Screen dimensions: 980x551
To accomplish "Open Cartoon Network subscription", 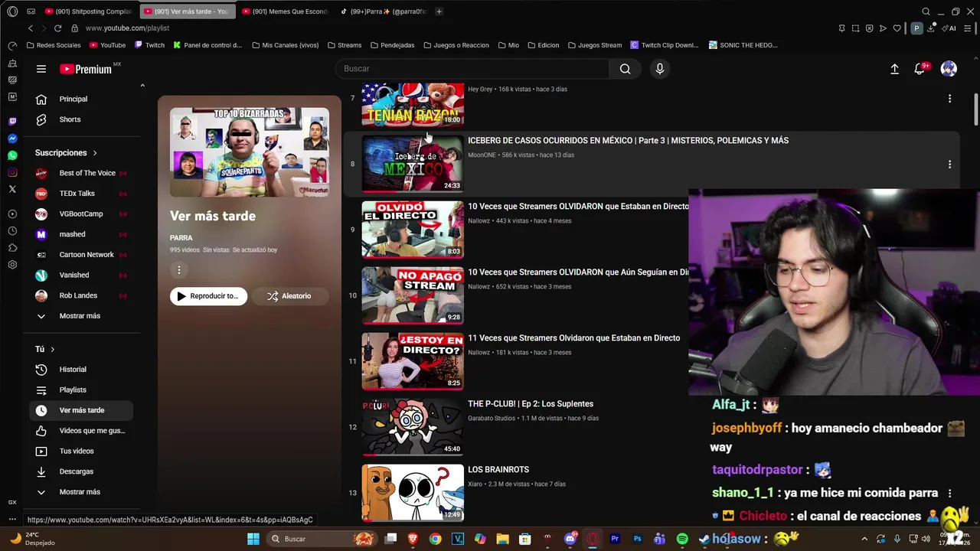I will [81, 255].
